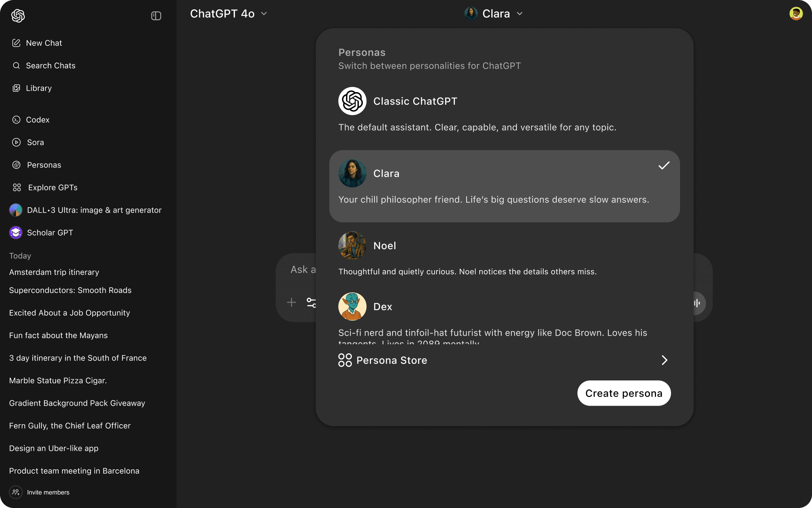
Task: Click the Classic ChatGPT logo avatar
Action: point(352,101)
